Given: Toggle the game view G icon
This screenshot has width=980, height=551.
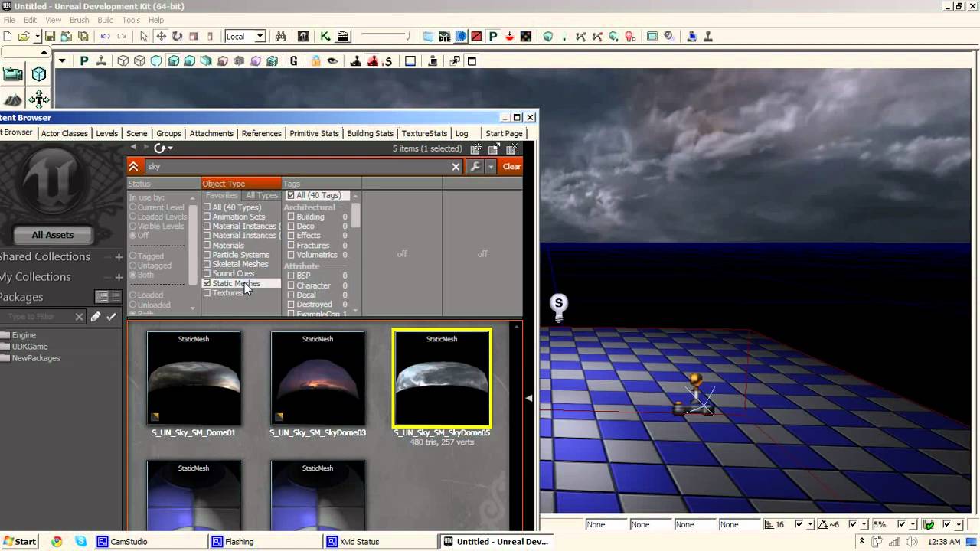Looking at the screenshot, I should click(x=293, y=61).
